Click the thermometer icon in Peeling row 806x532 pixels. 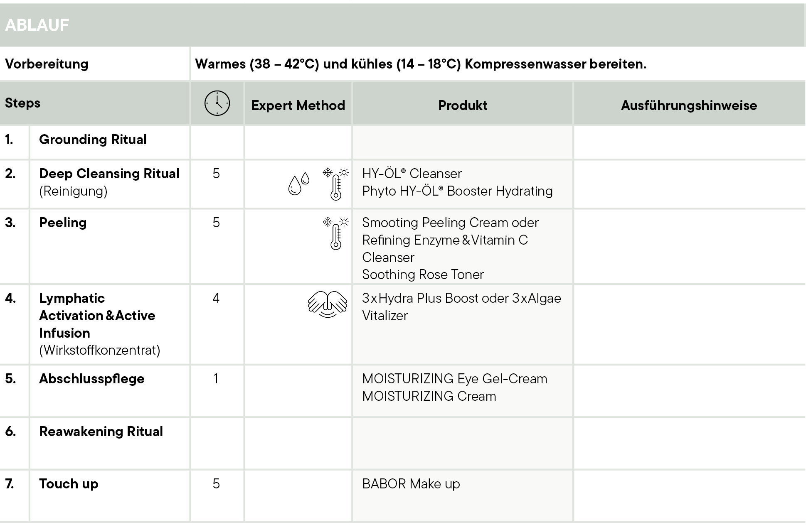[336, 233]
